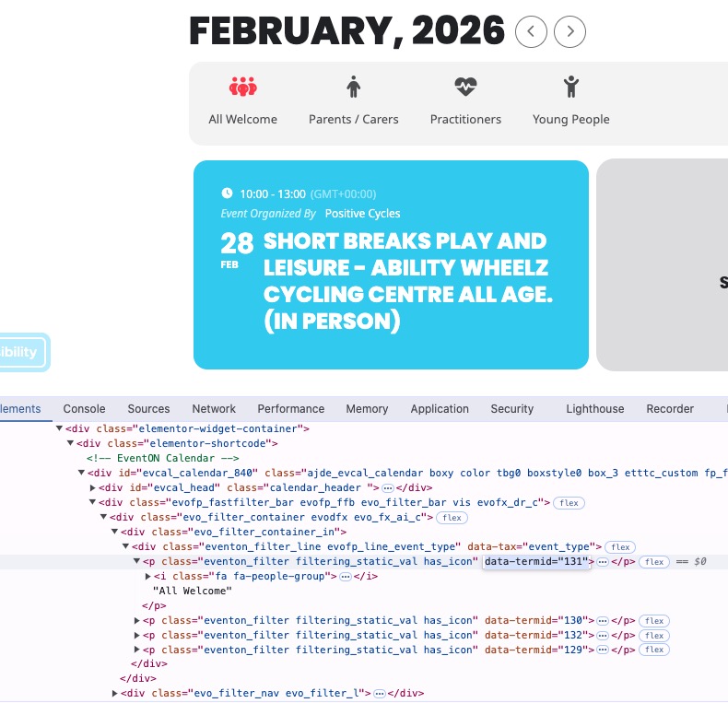728x703 pixels.
Task: Expand the evcal_head div node
Action: tap(92, 487)
